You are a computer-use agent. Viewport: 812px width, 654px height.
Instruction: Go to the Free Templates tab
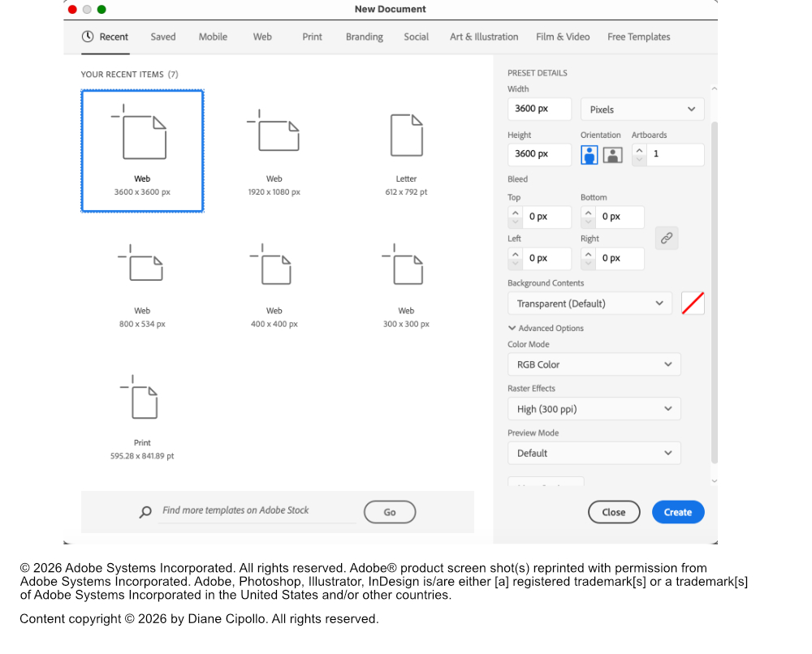point(638,37)
